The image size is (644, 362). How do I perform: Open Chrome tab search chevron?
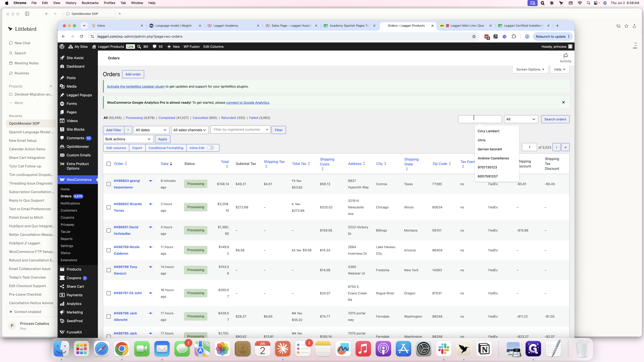[84, 26]
